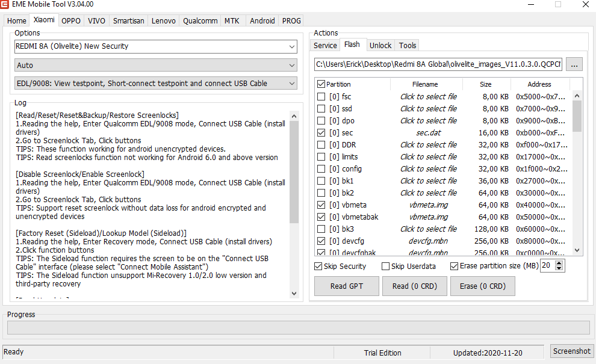Uncheck the vbmeta partition checkbox
Viewport: 596px width, 364px height.
(x=321, y=205)
